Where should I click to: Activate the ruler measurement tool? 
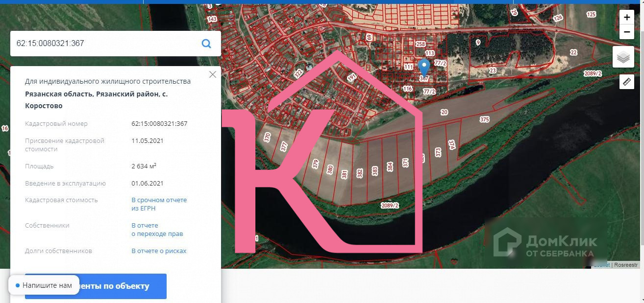point(627,82)
